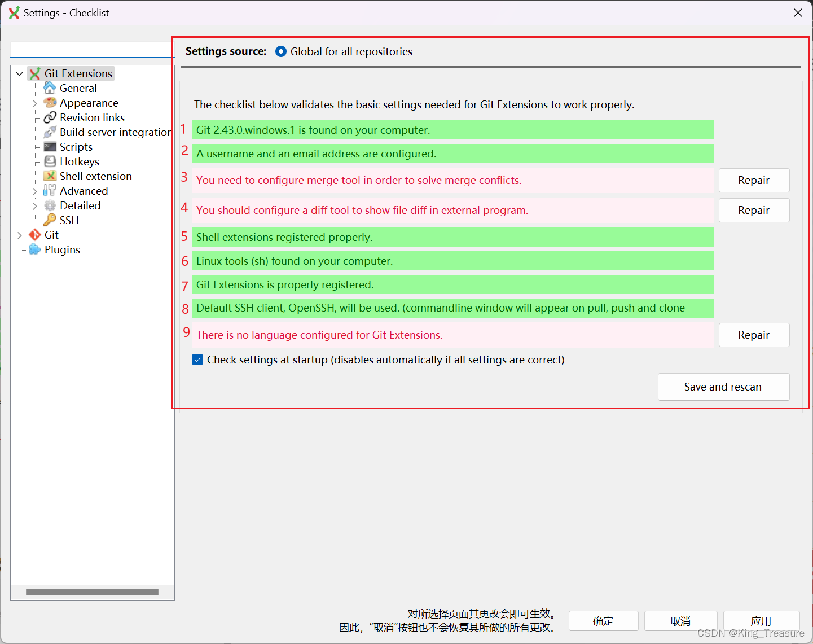Click the configure diff tool warning message

pyautogui.click(x=452, y=210)
